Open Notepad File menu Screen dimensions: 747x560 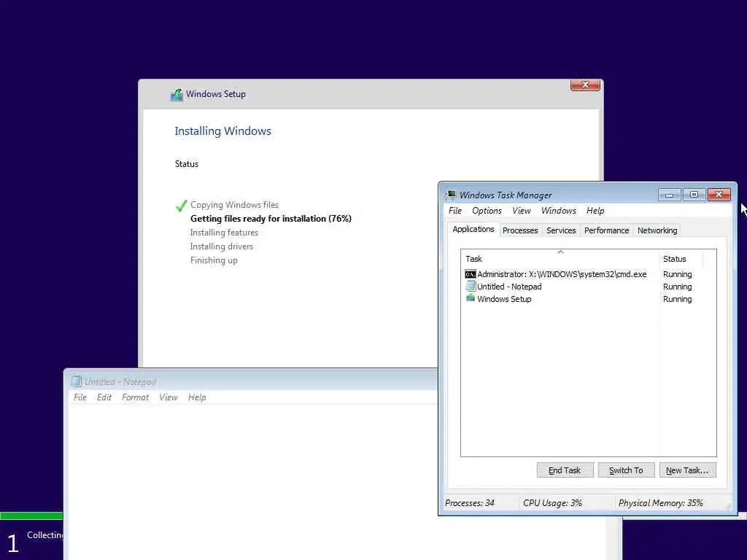tap(80, 397)
